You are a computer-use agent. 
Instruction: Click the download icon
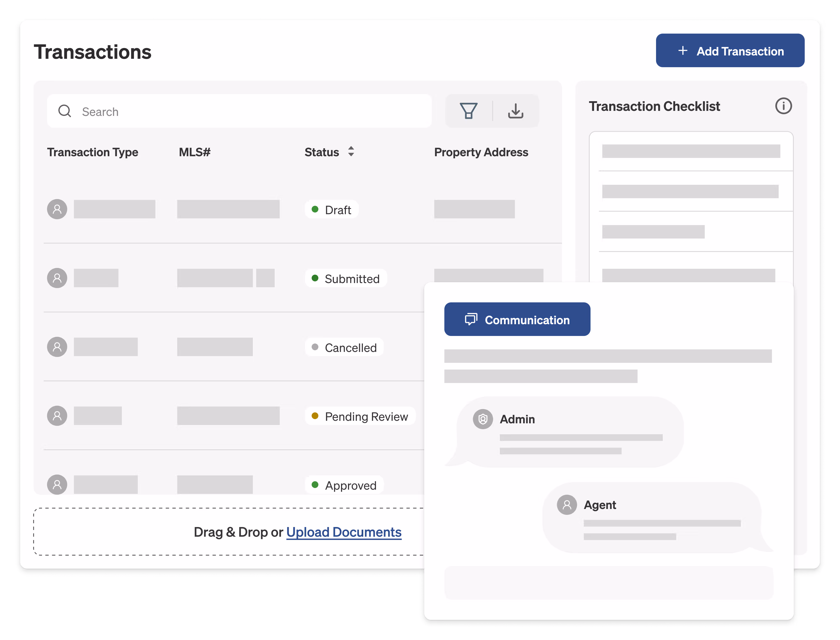[x=515, y=111]
